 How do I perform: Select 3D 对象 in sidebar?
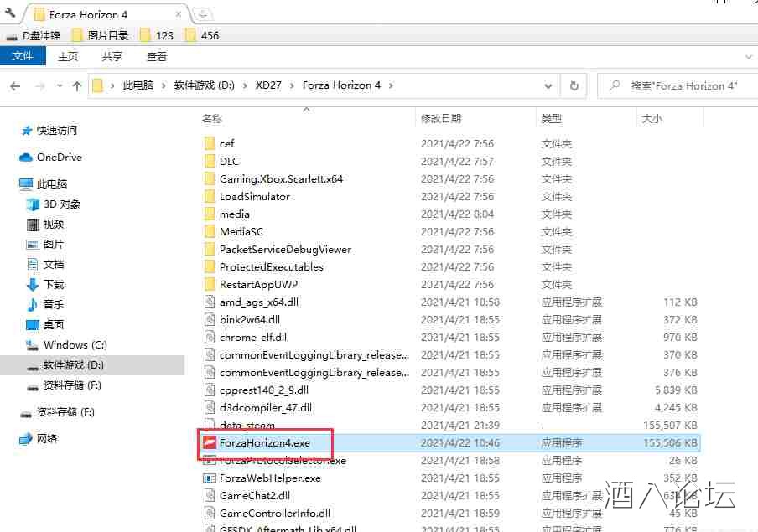click(53, 204)
